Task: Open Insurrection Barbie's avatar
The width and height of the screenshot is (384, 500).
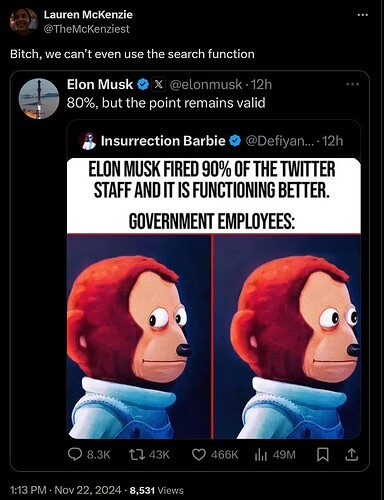Action: click(x=88, y=141)
